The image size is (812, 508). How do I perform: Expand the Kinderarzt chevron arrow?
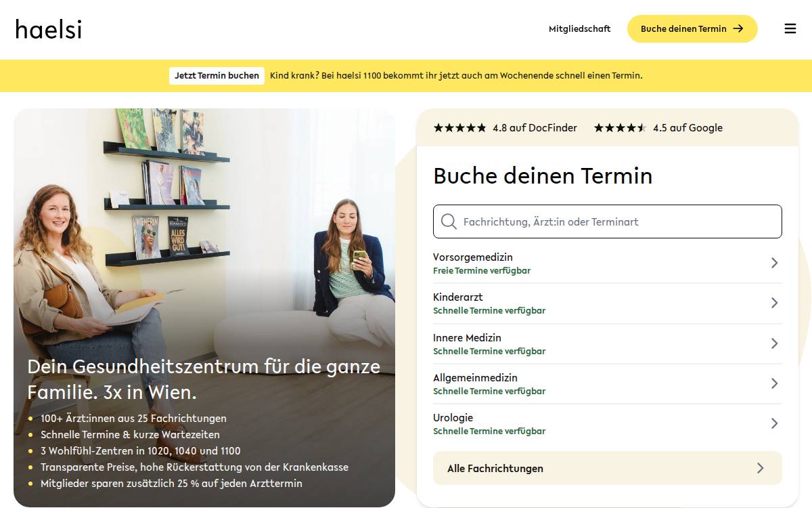[775, 303]
